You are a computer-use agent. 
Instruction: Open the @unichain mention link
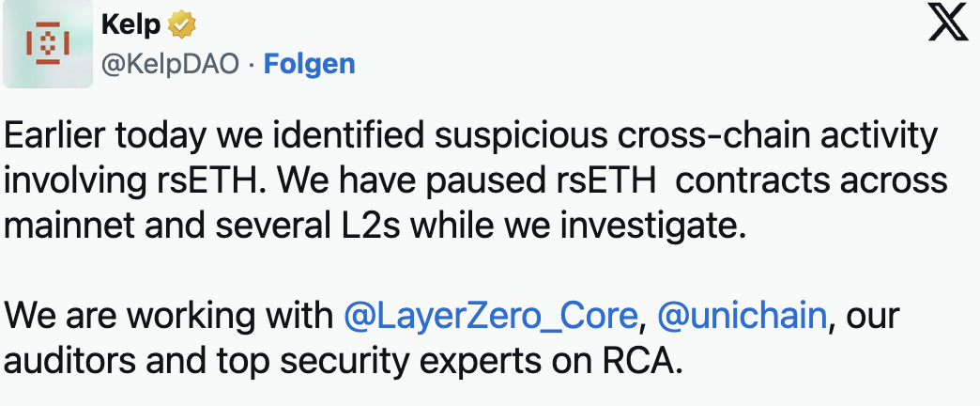coord(742,317)
